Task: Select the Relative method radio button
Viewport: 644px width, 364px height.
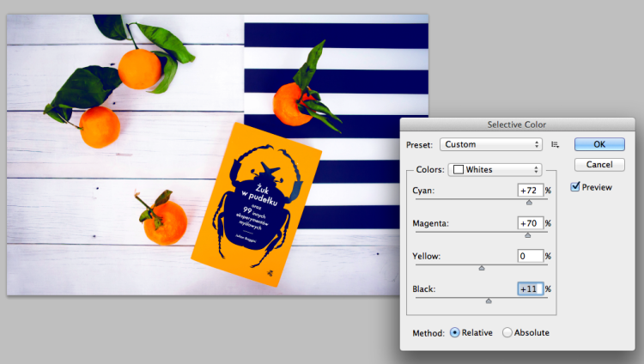Action: tap(454, 332)
